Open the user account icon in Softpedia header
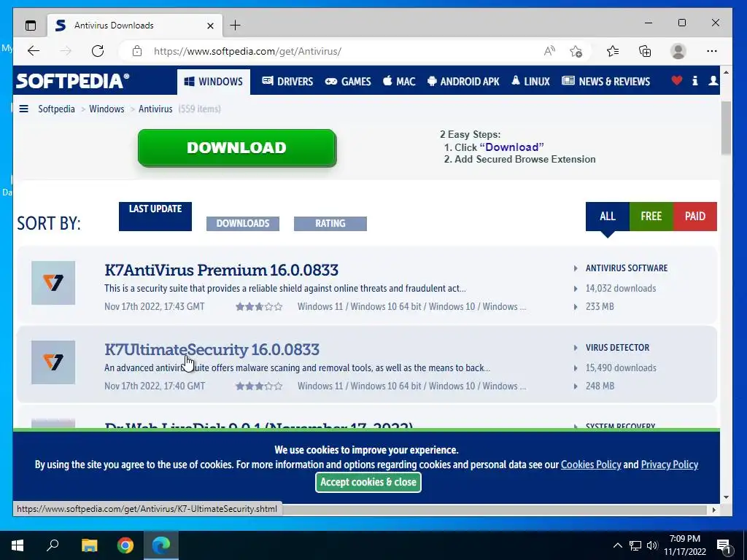This screenshot has height=560, width=747. (x=713, y=80)
